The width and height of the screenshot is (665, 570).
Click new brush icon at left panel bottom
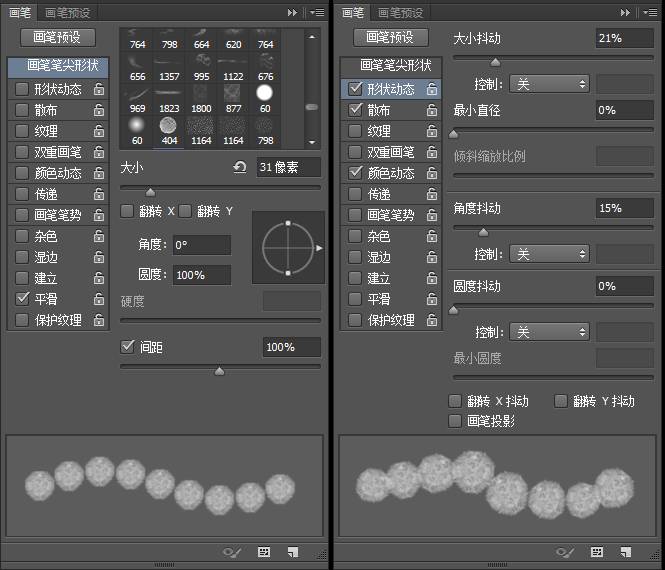292,551
